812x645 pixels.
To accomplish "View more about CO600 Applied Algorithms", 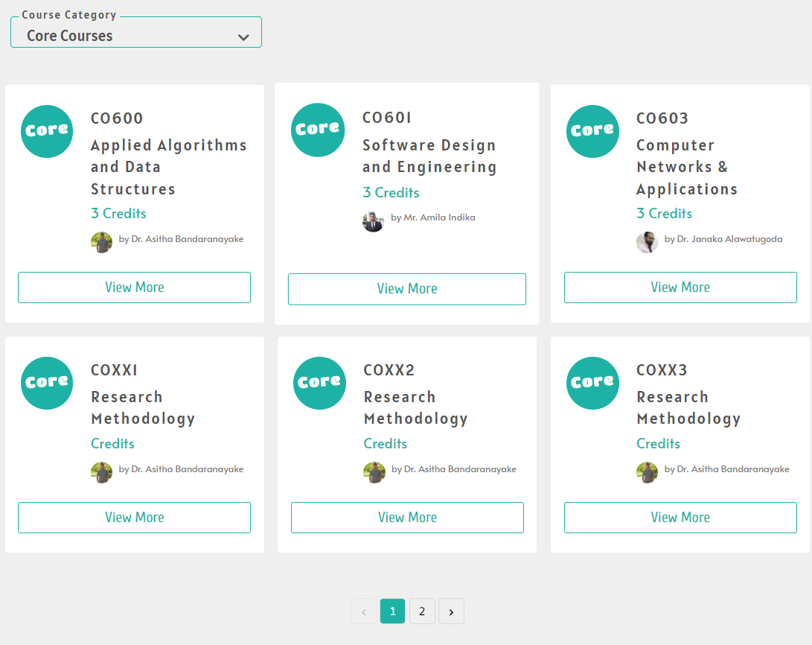I will 135,287.
